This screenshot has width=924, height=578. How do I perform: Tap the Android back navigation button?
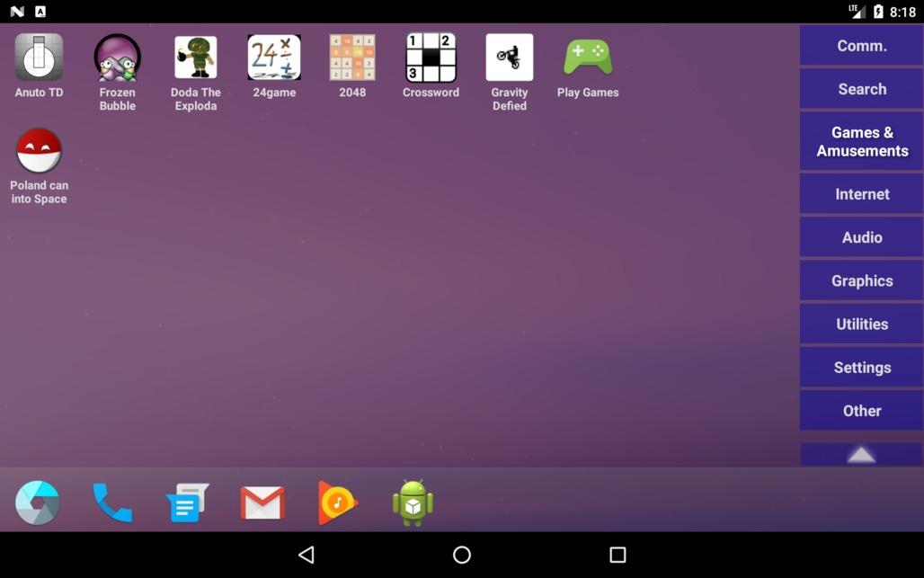point(307,555)
